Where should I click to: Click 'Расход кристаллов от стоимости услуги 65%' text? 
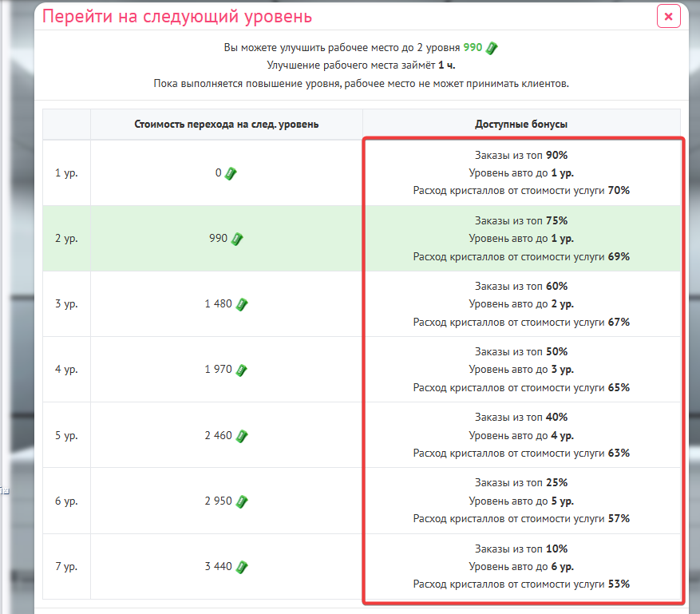coord(521,387)
